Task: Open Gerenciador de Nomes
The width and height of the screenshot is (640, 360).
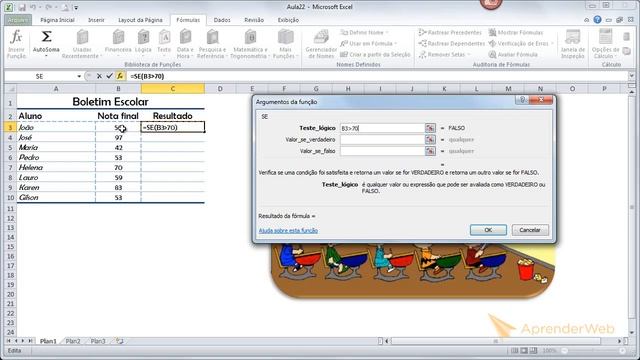Action: click(x=321, y=44)
